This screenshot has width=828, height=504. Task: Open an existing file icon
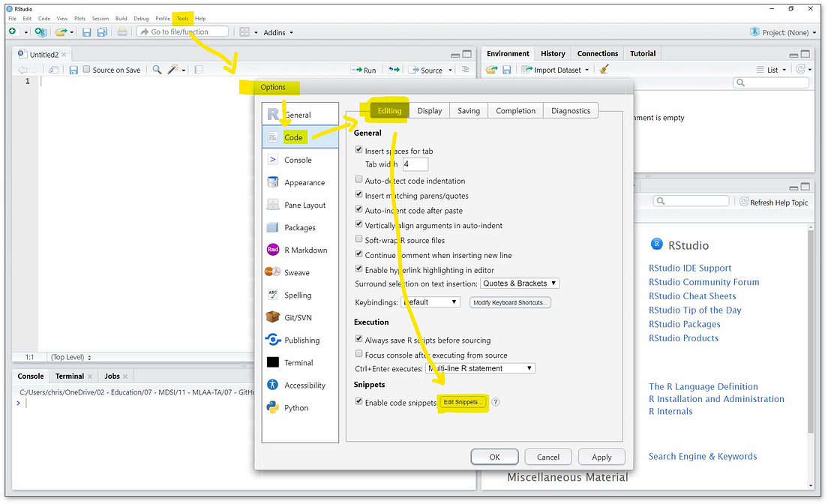tap(61, 32)
